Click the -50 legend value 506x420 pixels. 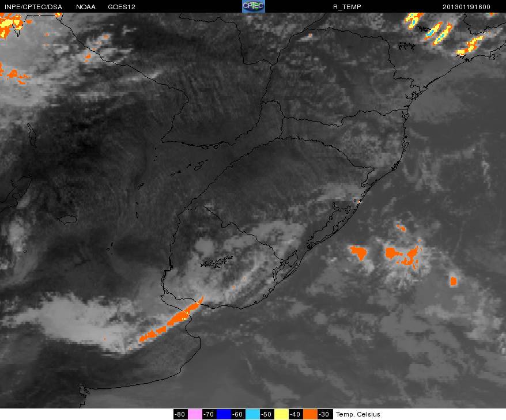pos(267,414)
